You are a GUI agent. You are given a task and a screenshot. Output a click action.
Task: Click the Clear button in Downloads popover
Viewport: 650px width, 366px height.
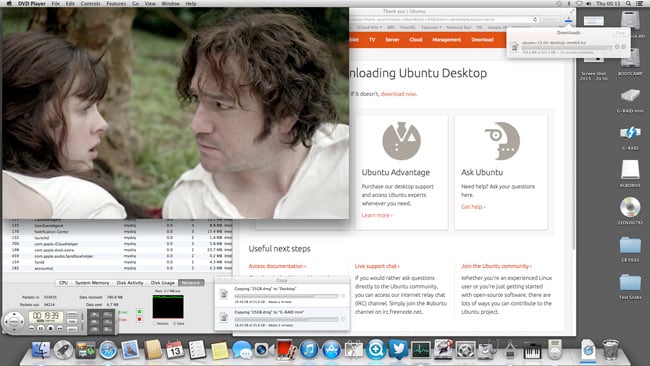point(621,32)
